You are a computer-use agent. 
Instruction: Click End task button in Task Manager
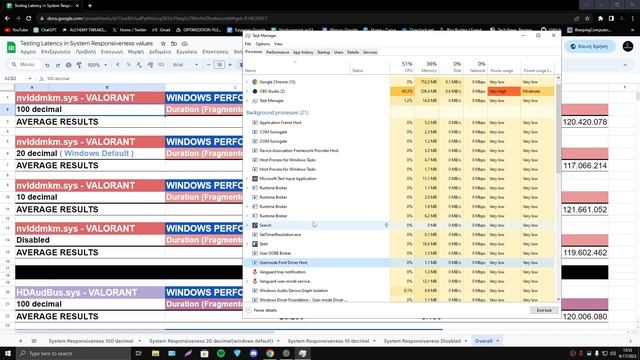[x=544, y=310]
